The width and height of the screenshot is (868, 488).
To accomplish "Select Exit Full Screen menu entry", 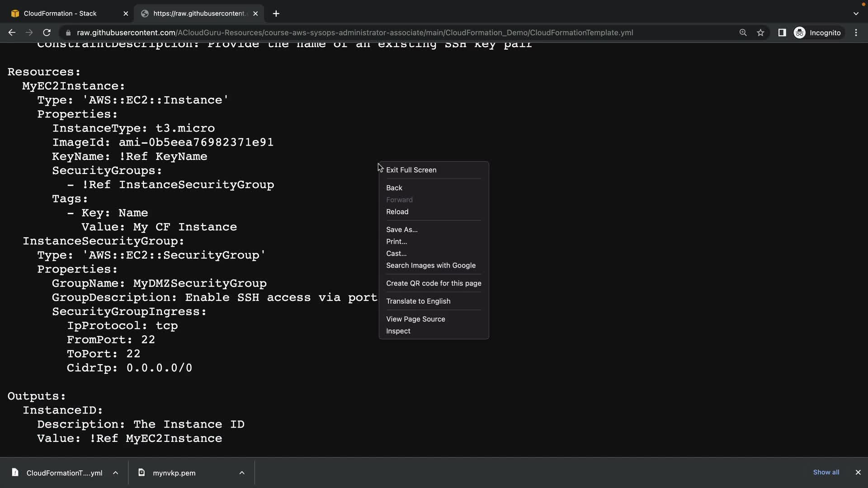I will tap(411, 170).
